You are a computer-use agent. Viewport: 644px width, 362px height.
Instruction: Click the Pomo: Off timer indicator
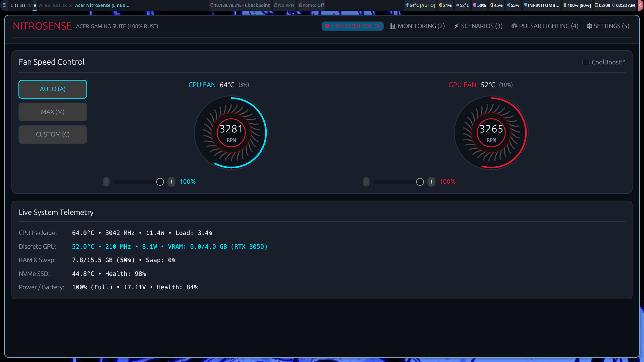point(311,5)
